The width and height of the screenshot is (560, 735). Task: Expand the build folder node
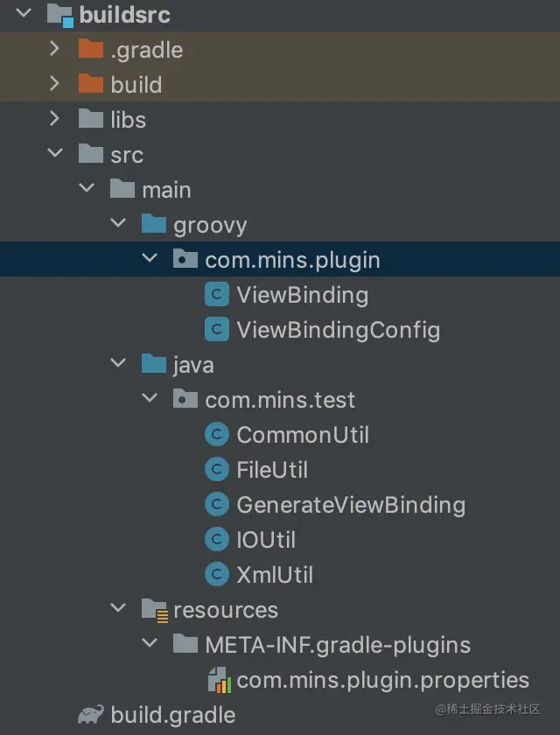[55, 84]
